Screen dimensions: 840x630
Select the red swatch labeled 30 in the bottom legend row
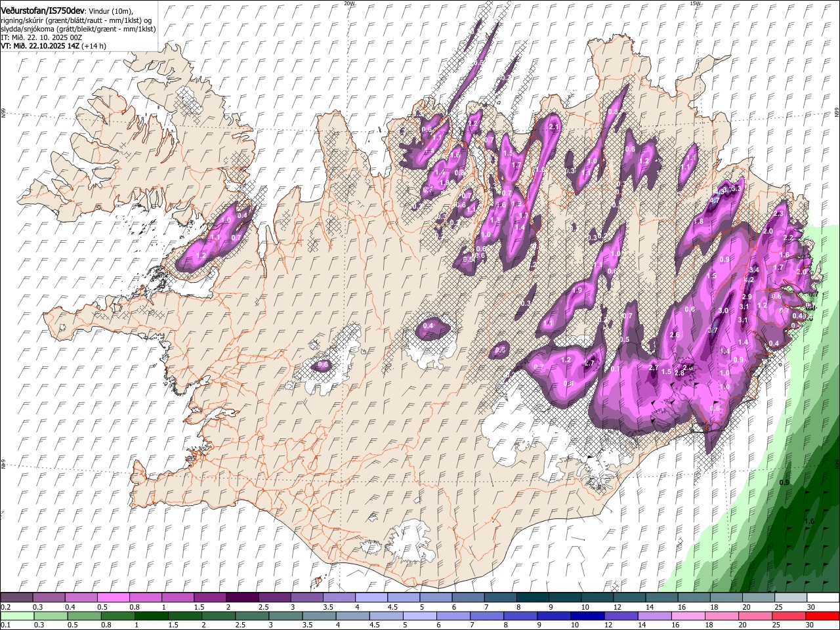pyautogui.click(x=822, y=616)
